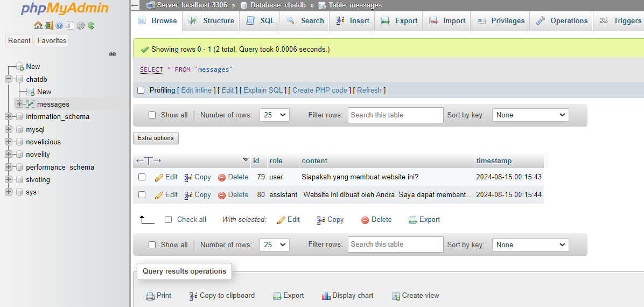Click With selected Export icon
The image size is (644, 307).
pyautogui.click(x=413, y=220)
